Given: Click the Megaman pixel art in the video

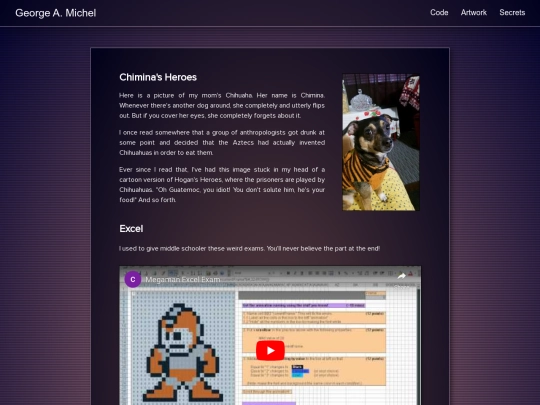Looking at the screenshot, I should (182, 353).
